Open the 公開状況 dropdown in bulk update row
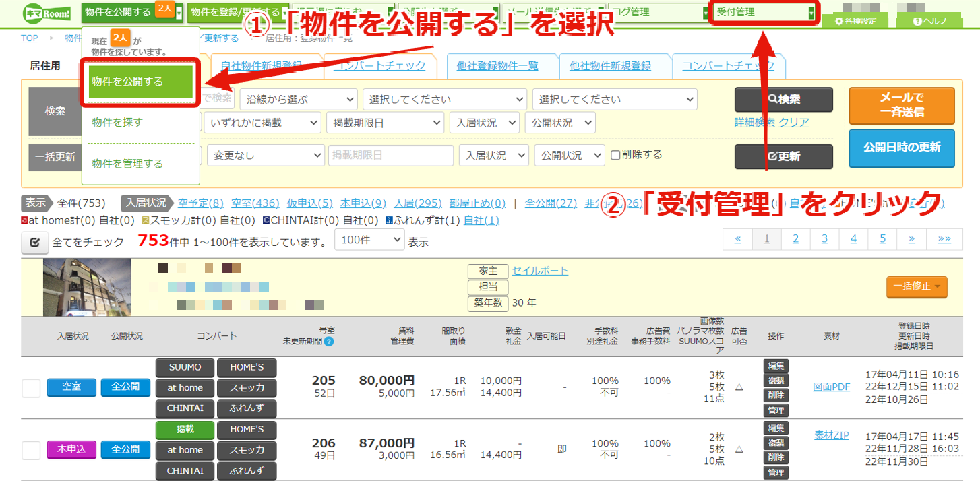The image size is (980, 481). coord(570,155)
